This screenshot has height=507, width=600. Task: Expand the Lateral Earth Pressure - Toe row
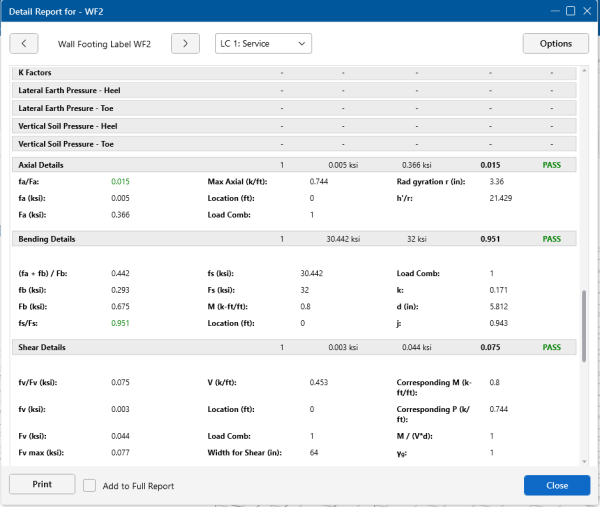(66, 108)
